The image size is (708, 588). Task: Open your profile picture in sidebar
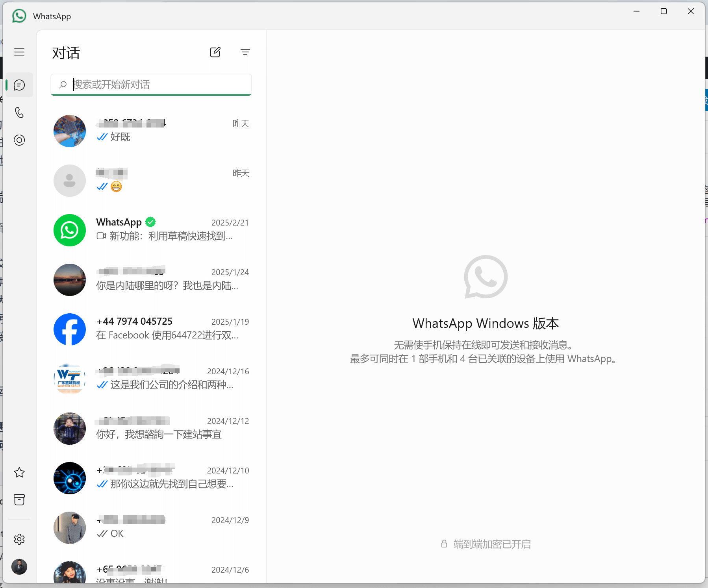point(19,567)
